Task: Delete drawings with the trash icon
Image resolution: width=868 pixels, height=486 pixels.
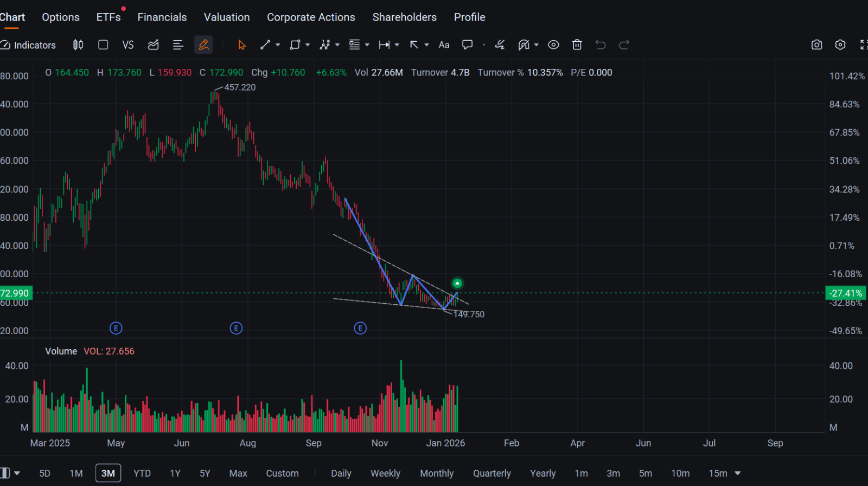Action: point(577,45)
